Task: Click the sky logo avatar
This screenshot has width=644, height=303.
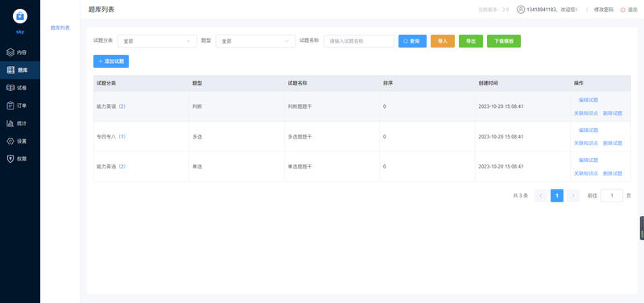Action: (x=19, y=16)
